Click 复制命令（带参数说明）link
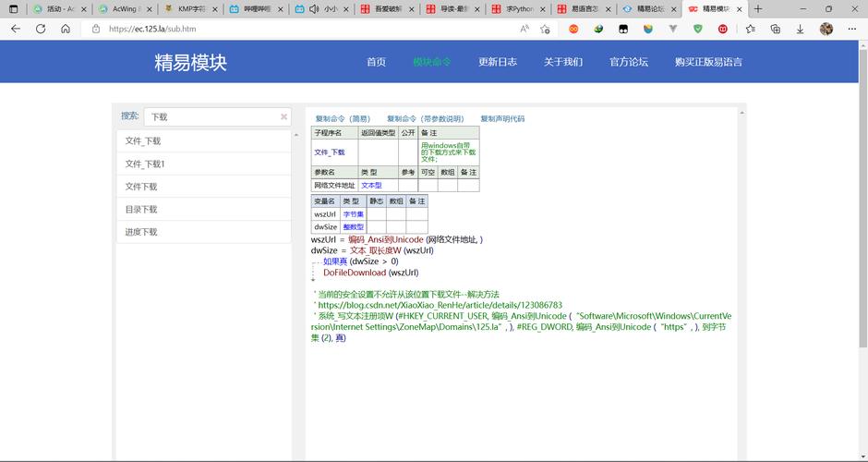The image size is (868, 462). 426,119
